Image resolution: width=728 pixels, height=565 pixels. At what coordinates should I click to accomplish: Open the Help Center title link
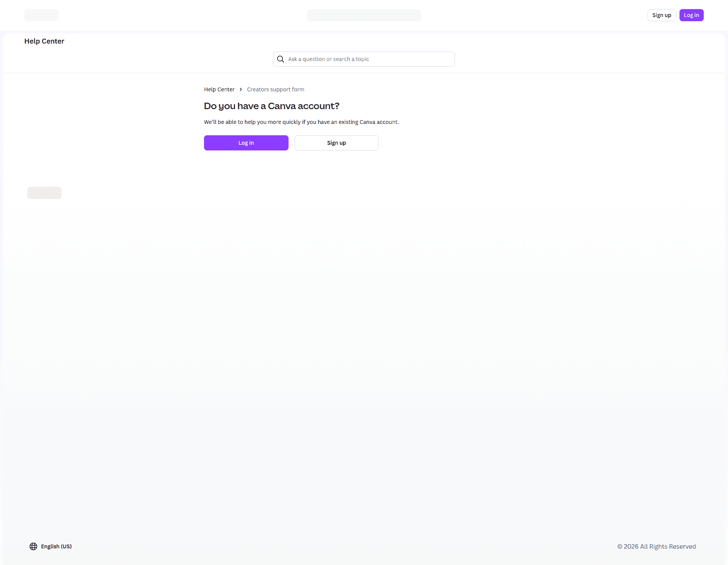44,41
